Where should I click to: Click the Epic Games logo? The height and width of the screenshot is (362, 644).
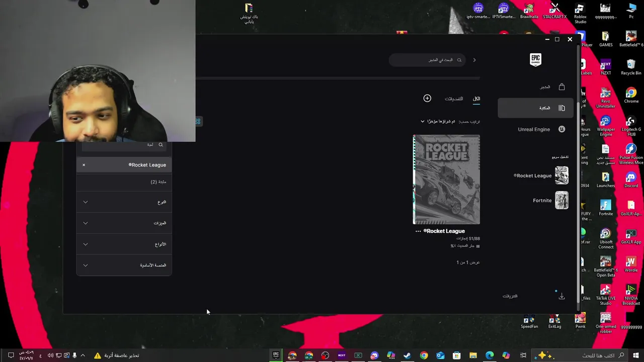535,60
